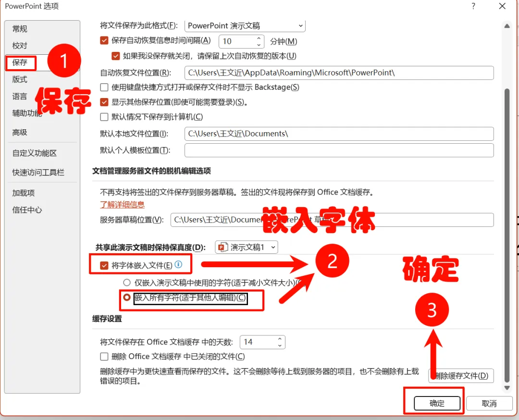
Task: Click the 默认本地文件位置 input field
Action: pyautogui.click(x=339, y=134)
